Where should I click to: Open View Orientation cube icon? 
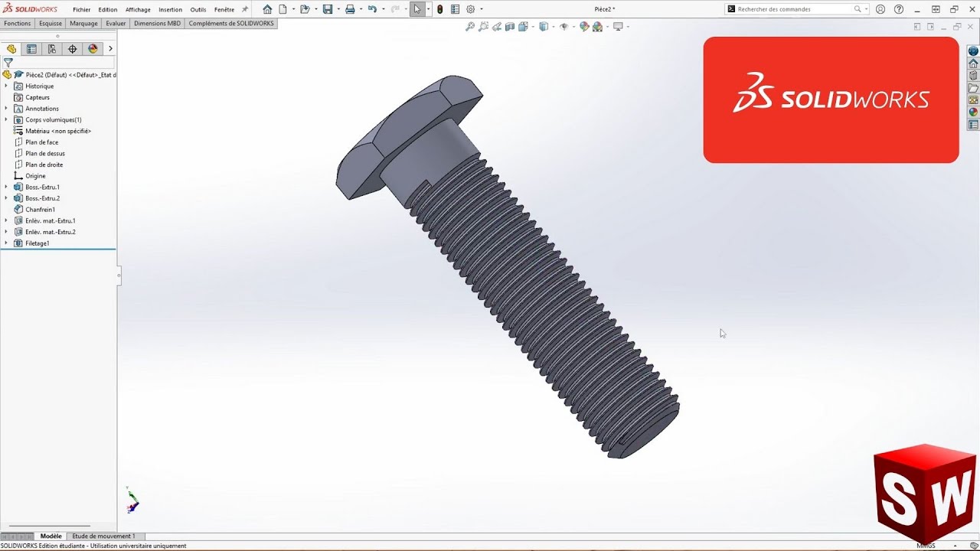click(523, 27)
